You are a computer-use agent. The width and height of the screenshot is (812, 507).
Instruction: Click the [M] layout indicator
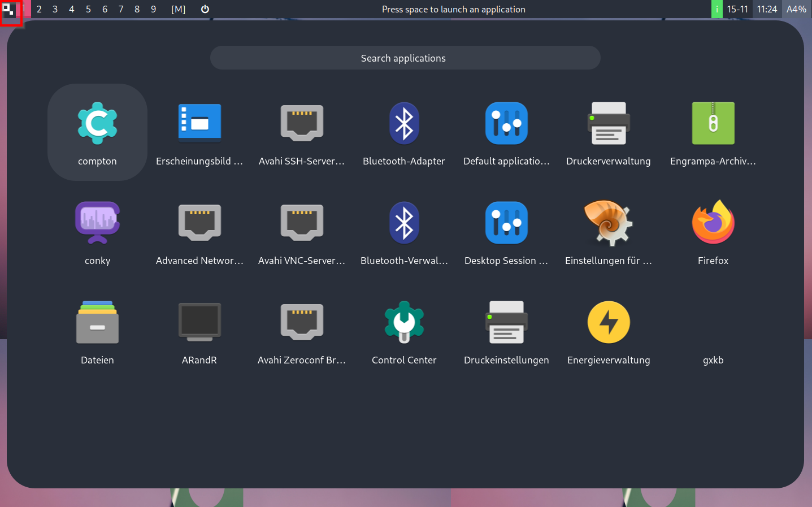tap(179, 9)
